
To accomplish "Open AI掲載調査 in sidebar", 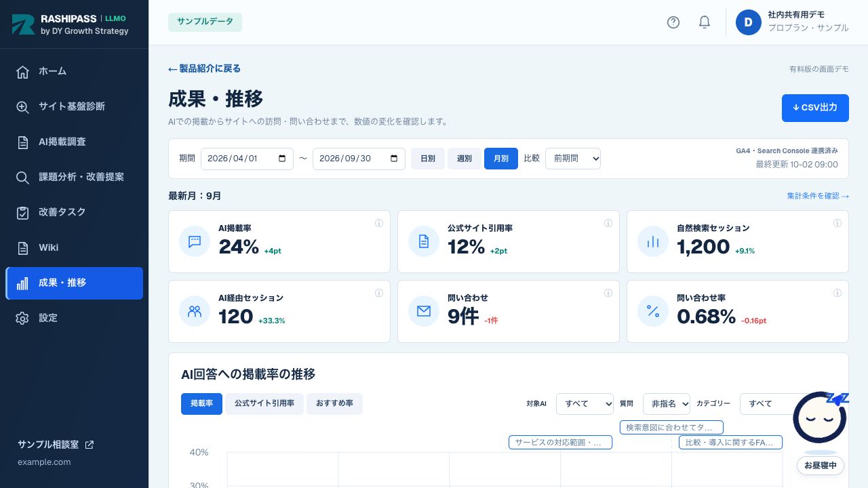I will 74,142.
